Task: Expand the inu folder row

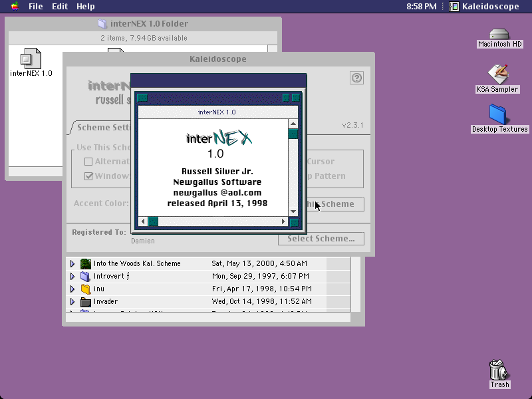Action: [x=72, y=289]
